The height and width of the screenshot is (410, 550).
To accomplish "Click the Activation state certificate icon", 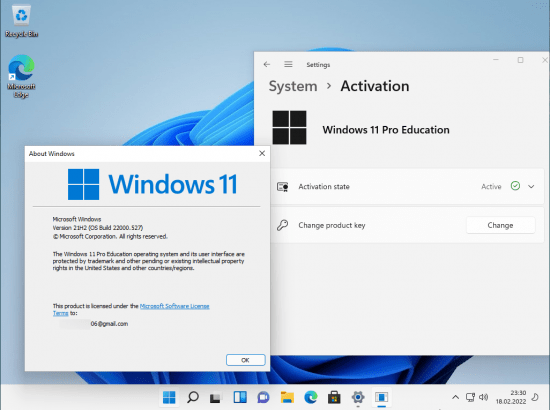I will [282, 186].
